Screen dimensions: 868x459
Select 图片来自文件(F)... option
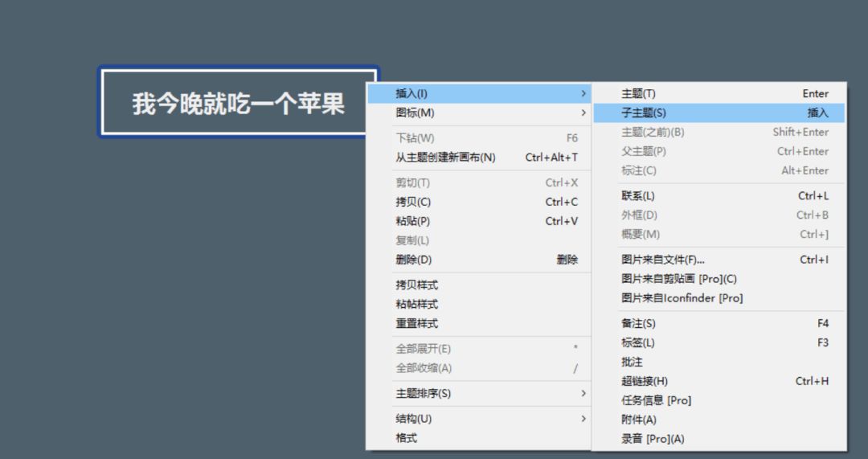pyautogui.click(x=719, y=260)
